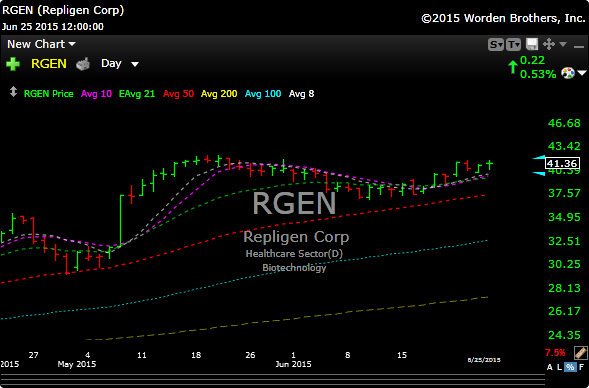This screenshot has width=589, height=388.
Task: Click the Day timeframe label
Action: (111, 64)
